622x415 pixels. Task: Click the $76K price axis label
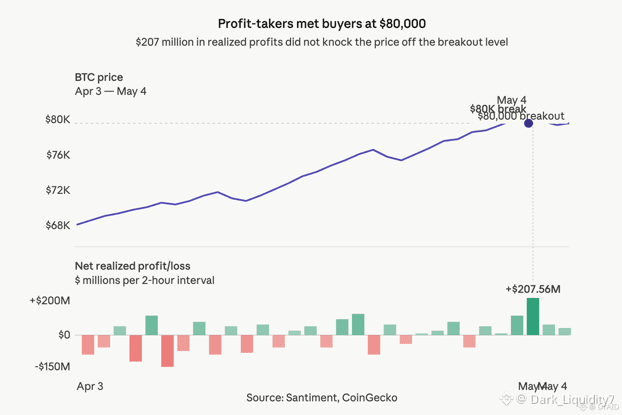(x=58, y=155)
